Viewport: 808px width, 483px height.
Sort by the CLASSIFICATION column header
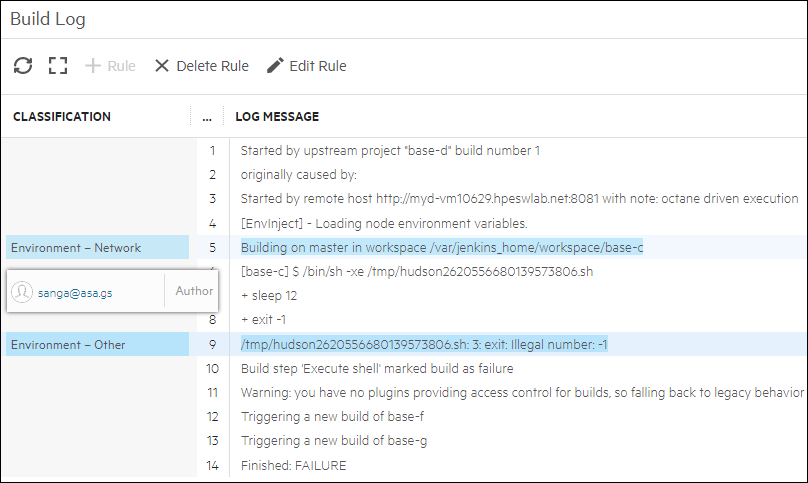pos(62,117)
